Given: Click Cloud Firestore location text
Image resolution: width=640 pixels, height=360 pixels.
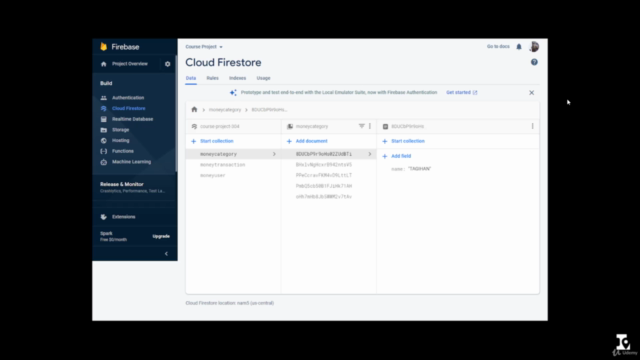Looking at the screenshot, I should point(230,303).
